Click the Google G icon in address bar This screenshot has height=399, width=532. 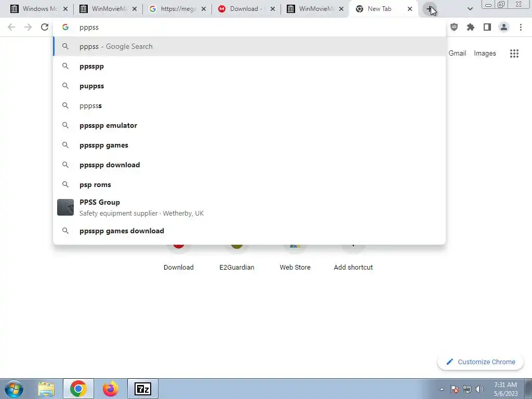[x=65, y=27]
